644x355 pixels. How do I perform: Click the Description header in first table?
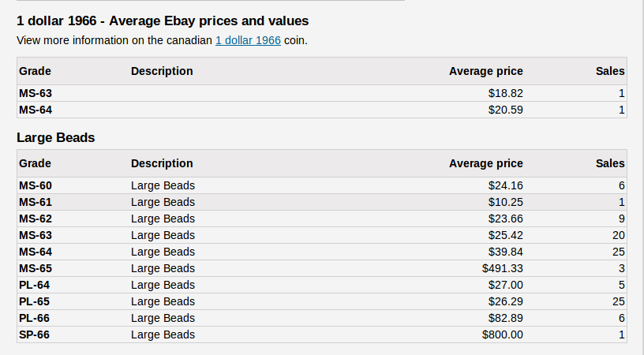(162, 71)
